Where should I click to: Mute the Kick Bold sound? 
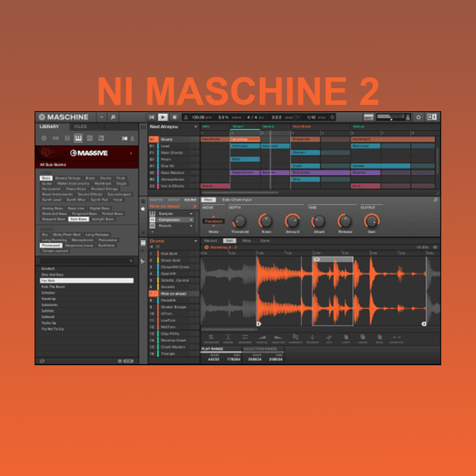click(192, 254)
